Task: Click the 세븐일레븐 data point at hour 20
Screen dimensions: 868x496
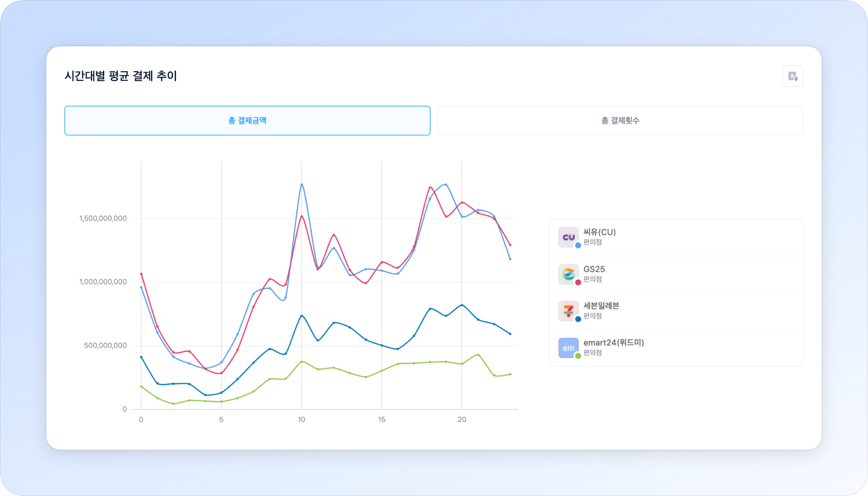Action: 461,305
